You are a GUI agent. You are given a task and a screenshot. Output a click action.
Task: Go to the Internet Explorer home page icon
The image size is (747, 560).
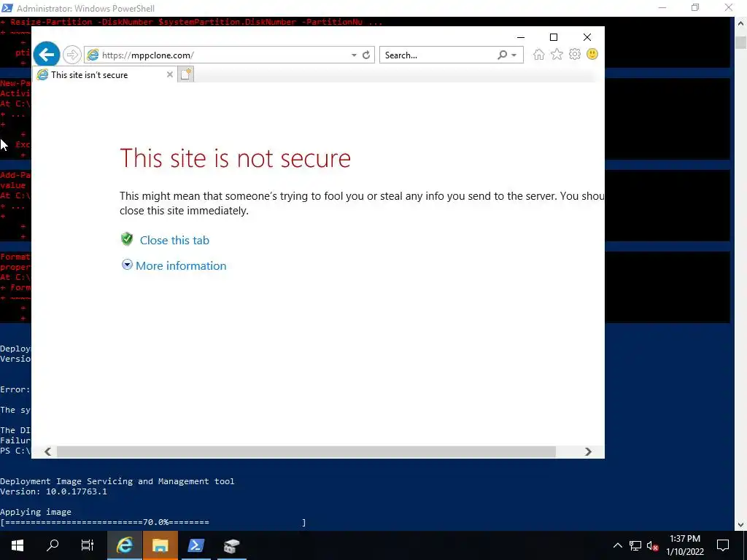539,54
